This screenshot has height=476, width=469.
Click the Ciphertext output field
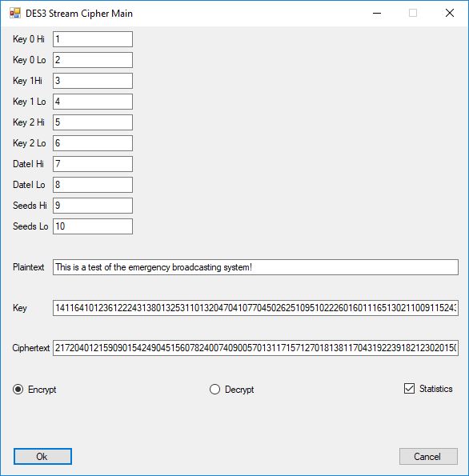(x=255, y=347)
